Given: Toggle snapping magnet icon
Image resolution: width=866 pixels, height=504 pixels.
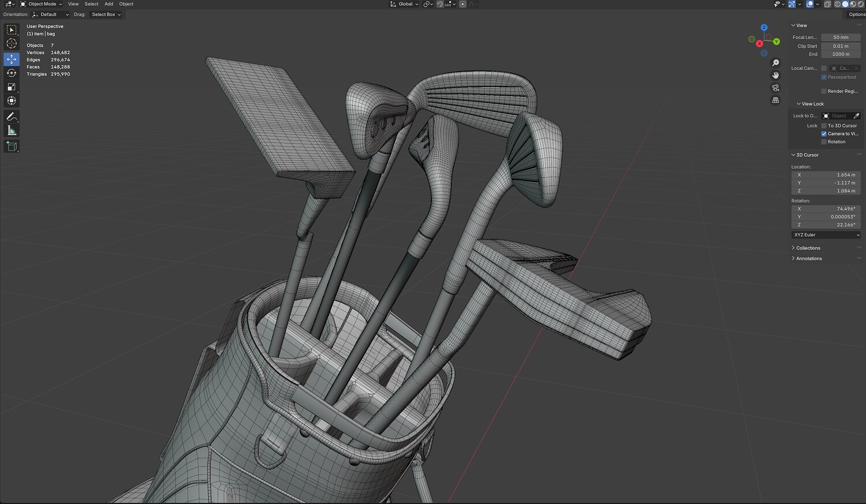Looking at the screenshot, I should pyautogui.click(x=440, y=4).
